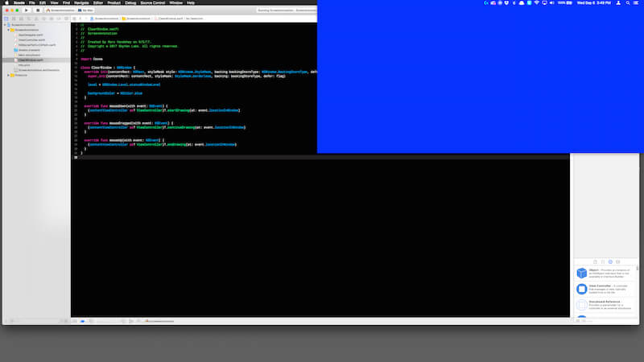
Task: Collapse the ScreenAnnotation group folder
Action: [x=9, y=30]
